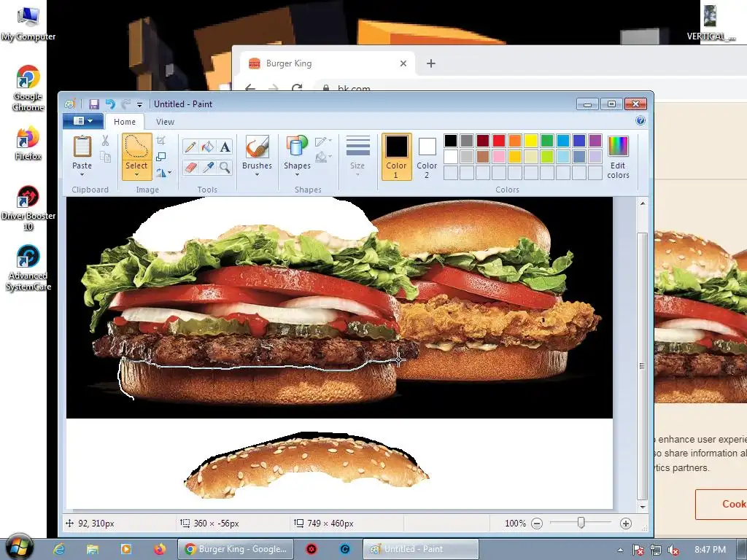Activate the Color 1 button
747x560 pixels.
point(396,157)
